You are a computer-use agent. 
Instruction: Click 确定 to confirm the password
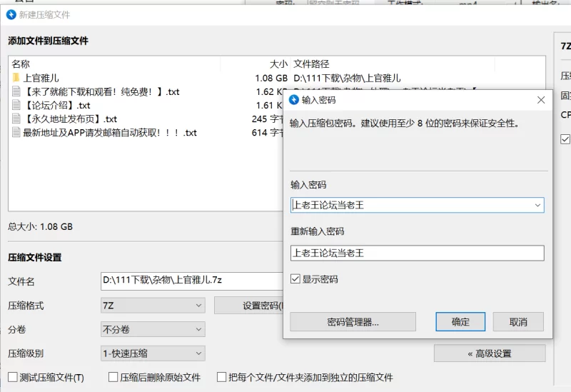click(460, 322)
